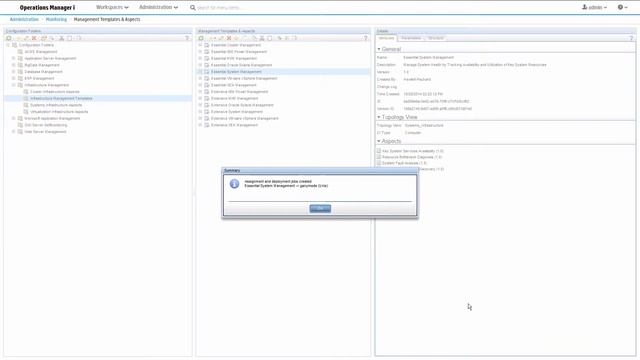Click the Essential KVM Management template icon
The width and height of the screenshot is (640, 360).
click(207, 58)
